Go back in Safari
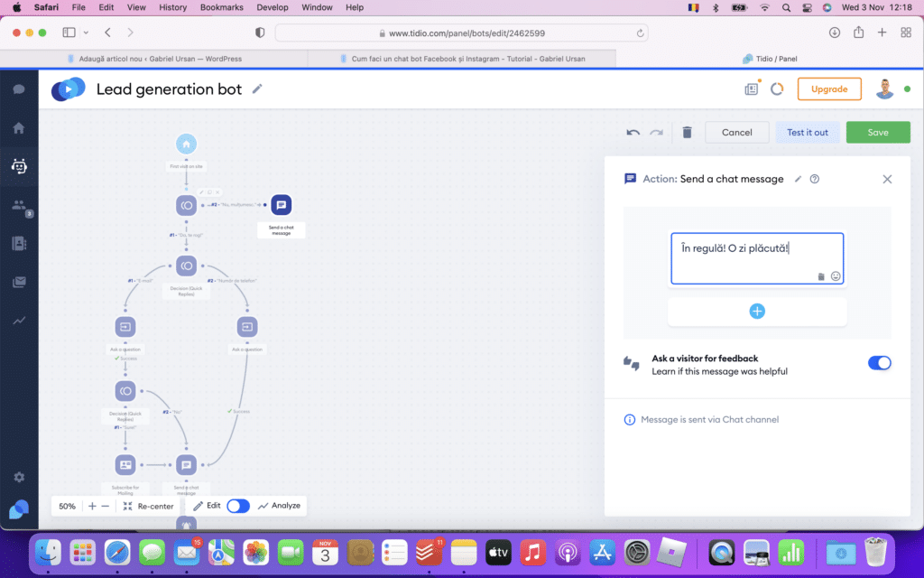This screenshot has width=924, height=578. [108, 33]
